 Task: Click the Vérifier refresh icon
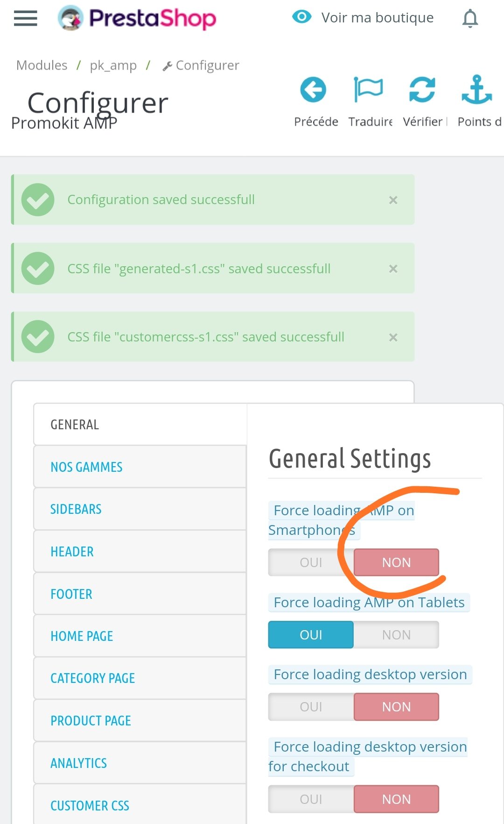(x=422, y=90)
